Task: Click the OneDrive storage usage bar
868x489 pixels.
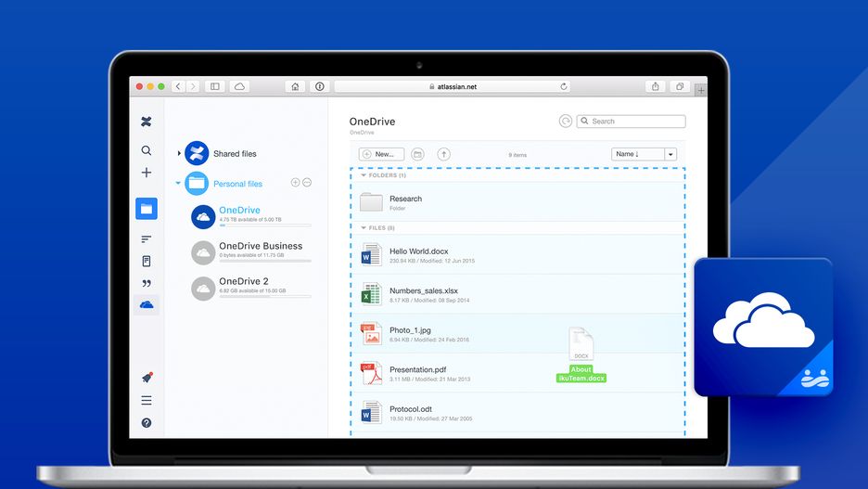Action: (x=265, y=225)
